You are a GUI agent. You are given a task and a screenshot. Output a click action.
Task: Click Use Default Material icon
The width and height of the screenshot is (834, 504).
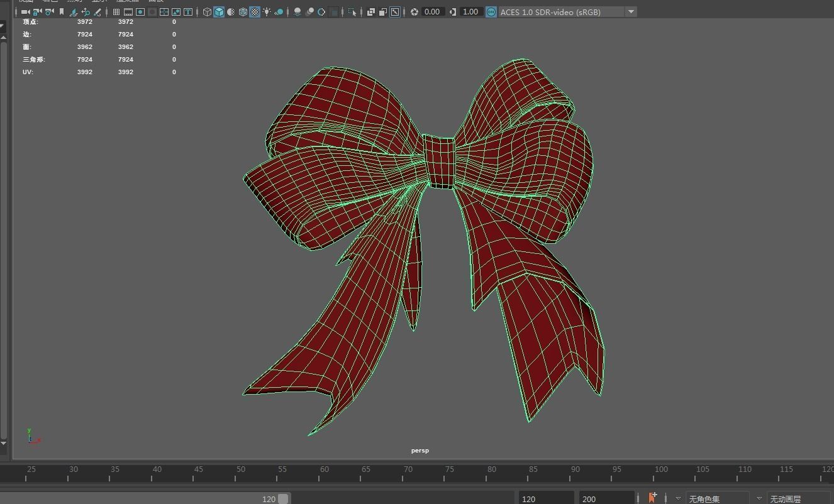[x=231, y=12]
